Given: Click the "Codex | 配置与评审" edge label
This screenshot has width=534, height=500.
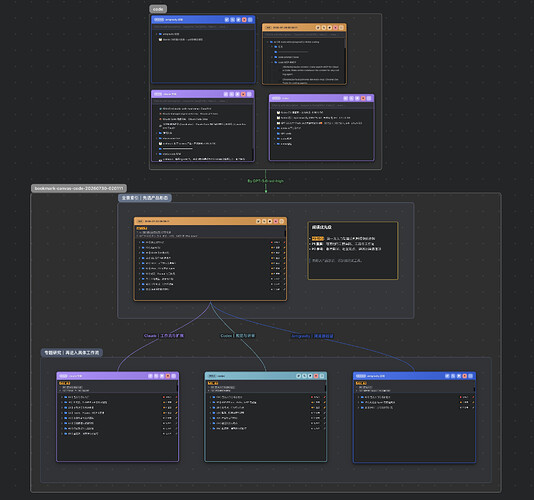Looking at the screenshot, I should (238, 336).
